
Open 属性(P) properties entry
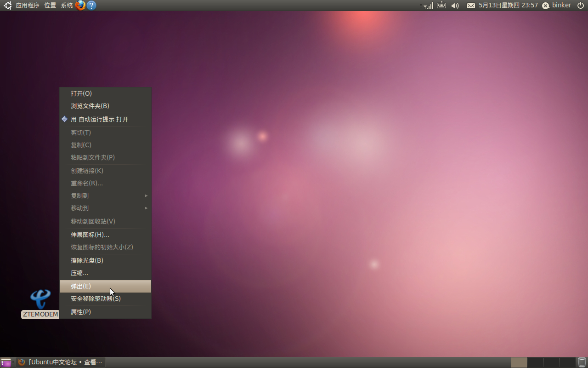(105, 312)
